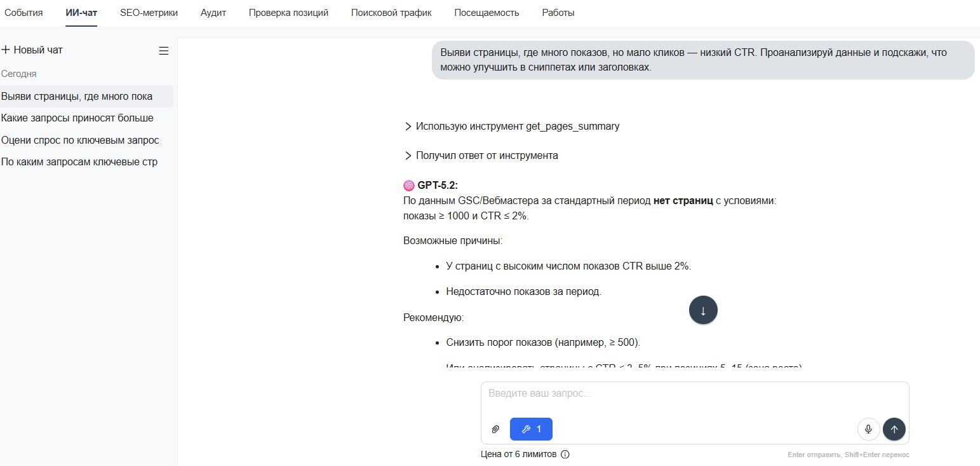Go to Проверка позиций tab
980x466 pixels.
click(x=288, y=13)
